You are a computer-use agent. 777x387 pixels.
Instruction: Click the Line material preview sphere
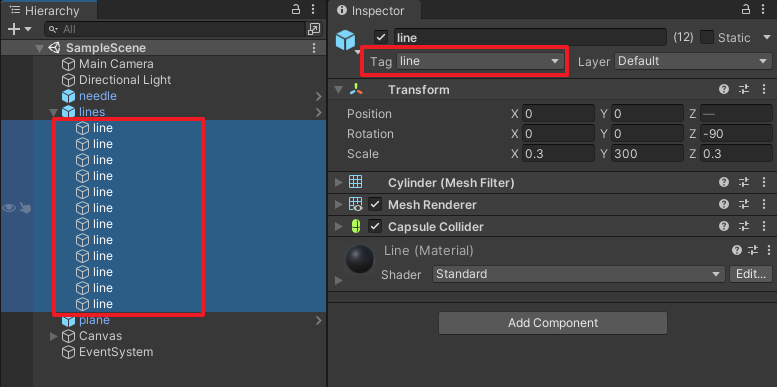click(360, 259)
